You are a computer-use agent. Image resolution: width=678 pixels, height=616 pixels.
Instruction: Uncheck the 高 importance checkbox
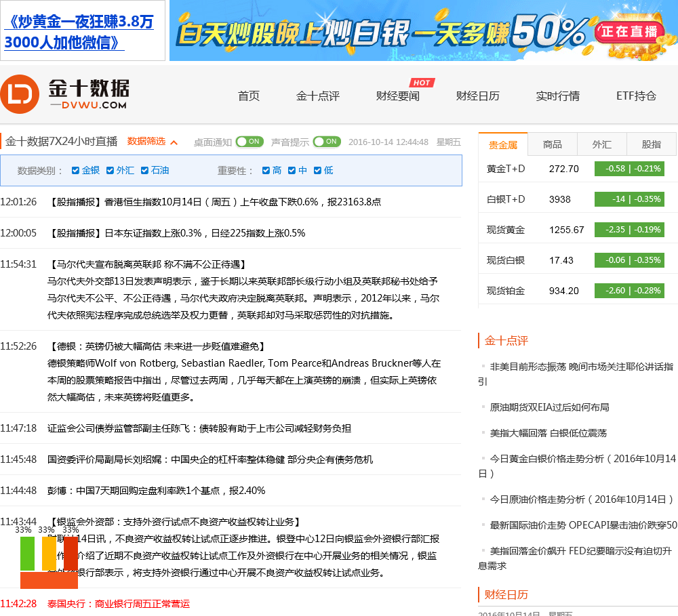click(266, 171)
